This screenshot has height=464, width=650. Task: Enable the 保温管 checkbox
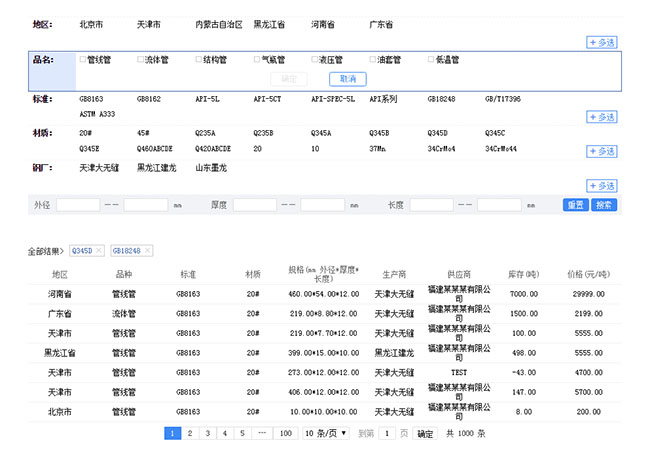click(431, 60)
